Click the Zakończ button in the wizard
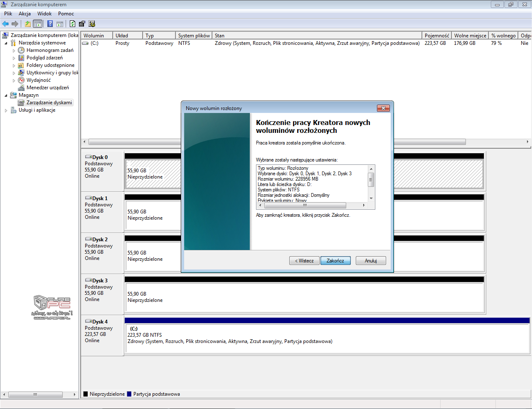 (335, 261)
